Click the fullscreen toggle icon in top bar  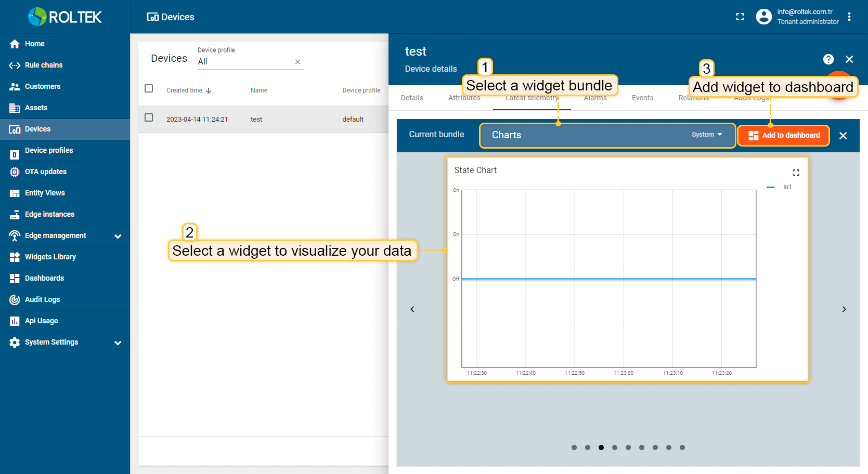tap(740, 17)
